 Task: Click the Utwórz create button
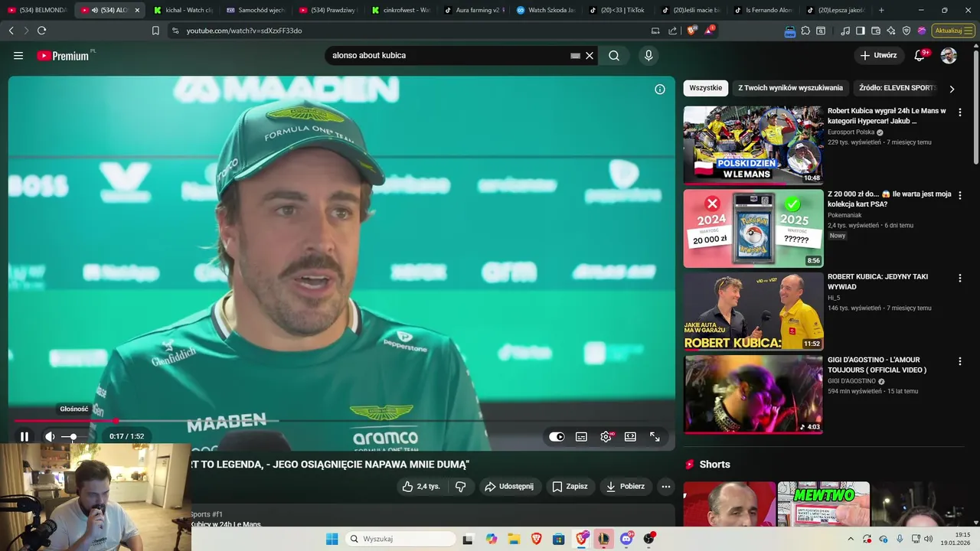pyautogui.click(x=878, y=56)
